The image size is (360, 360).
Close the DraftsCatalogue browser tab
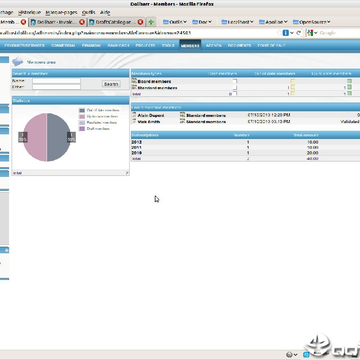click(x=140, y=22)
